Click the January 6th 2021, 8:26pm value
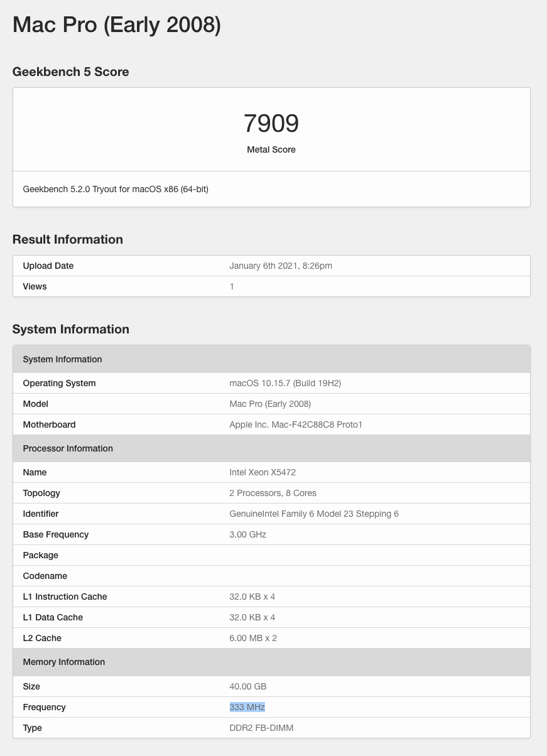The width and height of the screenshot is (547, 756). click(281, 266)
